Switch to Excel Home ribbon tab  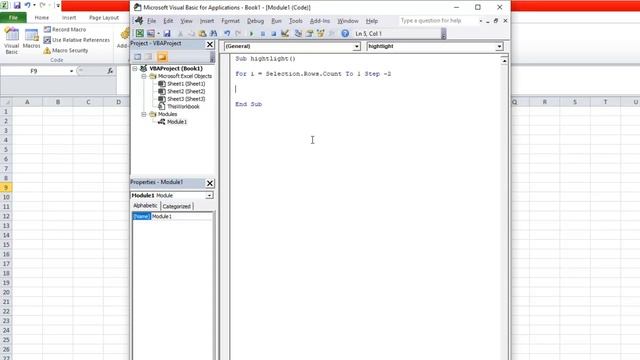coord(42,18)
